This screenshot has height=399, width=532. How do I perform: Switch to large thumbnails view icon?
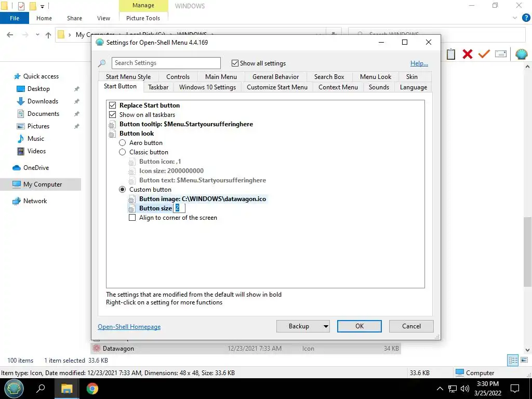point(524,360)
